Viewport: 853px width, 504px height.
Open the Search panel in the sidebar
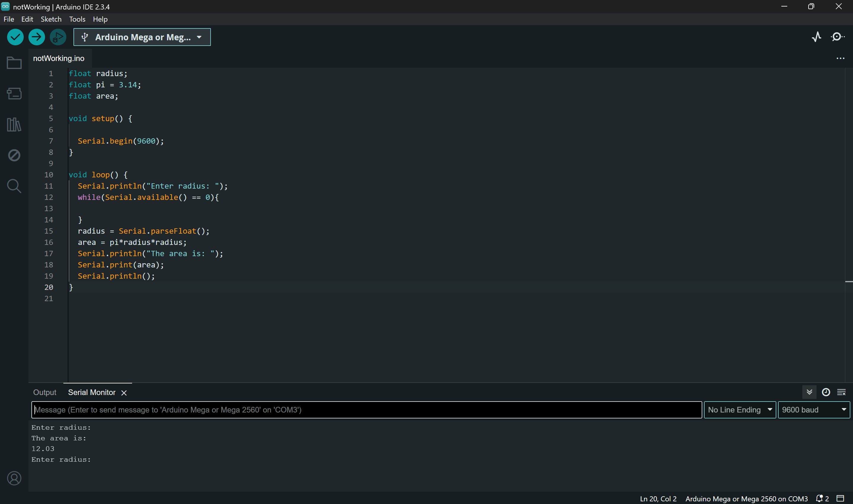click(14, 186)
